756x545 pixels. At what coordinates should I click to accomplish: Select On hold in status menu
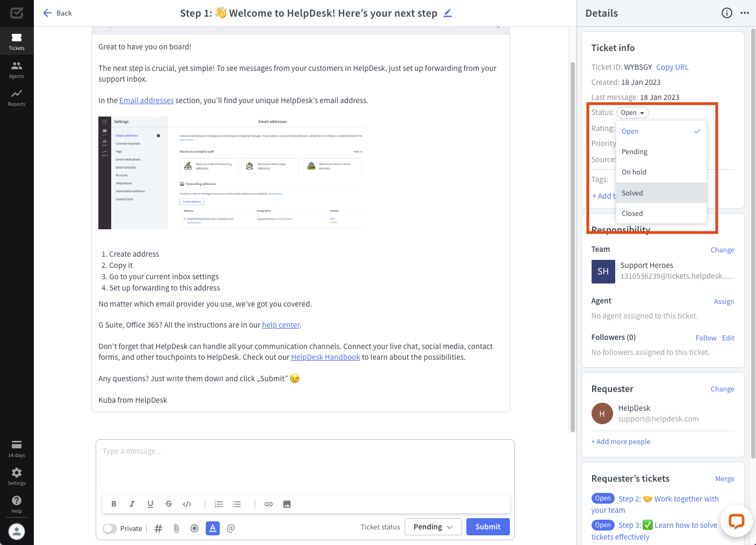661,172
